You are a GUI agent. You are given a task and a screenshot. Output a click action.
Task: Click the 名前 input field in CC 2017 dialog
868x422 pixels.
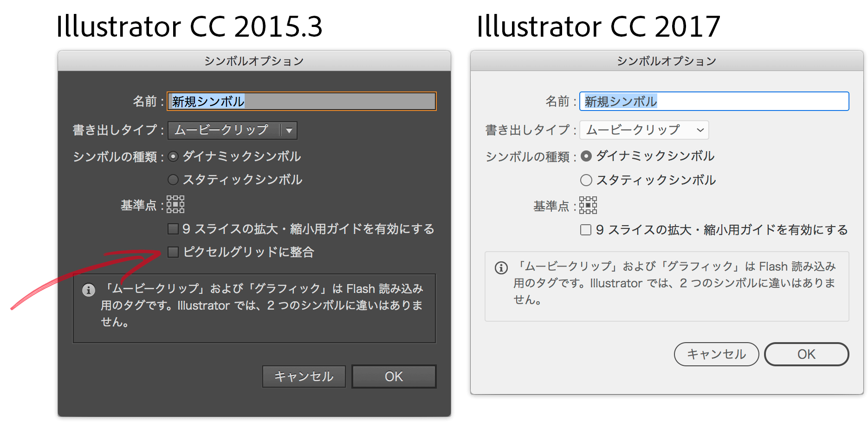[x=714, y=101]
